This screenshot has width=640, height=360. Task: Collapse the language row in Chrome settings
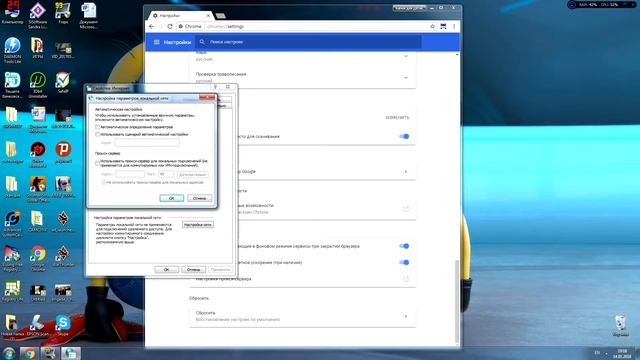point(406,56)
